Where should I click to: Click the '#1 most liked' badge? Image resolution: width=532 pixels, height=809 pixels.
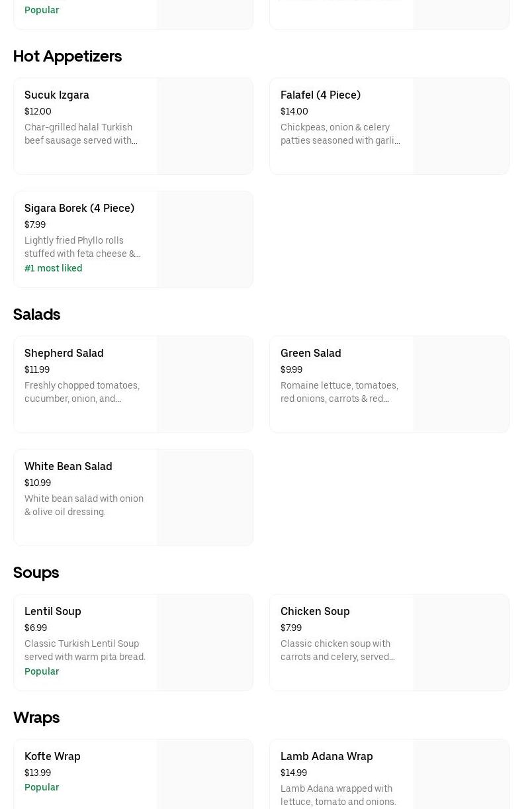(54, 268)
